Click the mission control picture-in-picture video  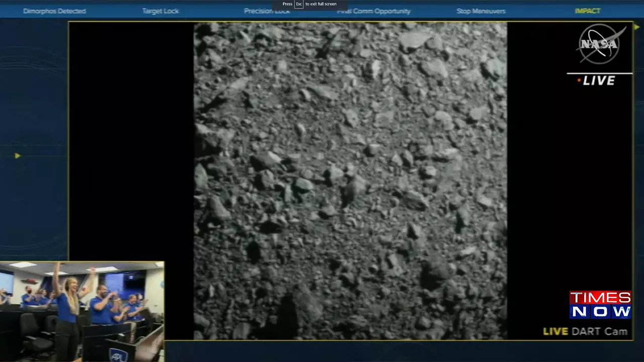82,311
